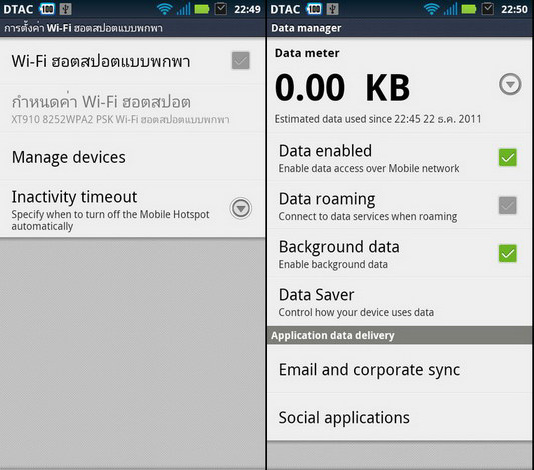Screen dimensions: 534x470
Task: Disable the Background data checkbox
Action: (507, 253)
